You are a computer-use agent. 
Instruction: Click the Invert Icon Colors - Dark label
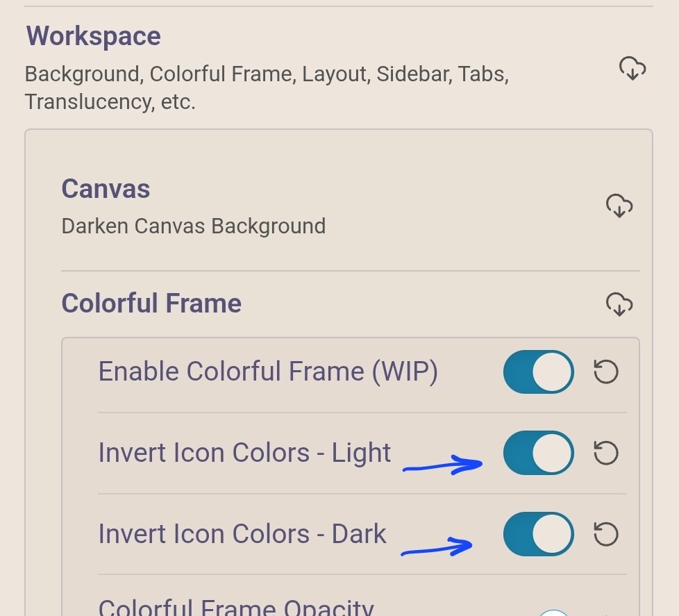pyautogui.click(x=242, y=534)
